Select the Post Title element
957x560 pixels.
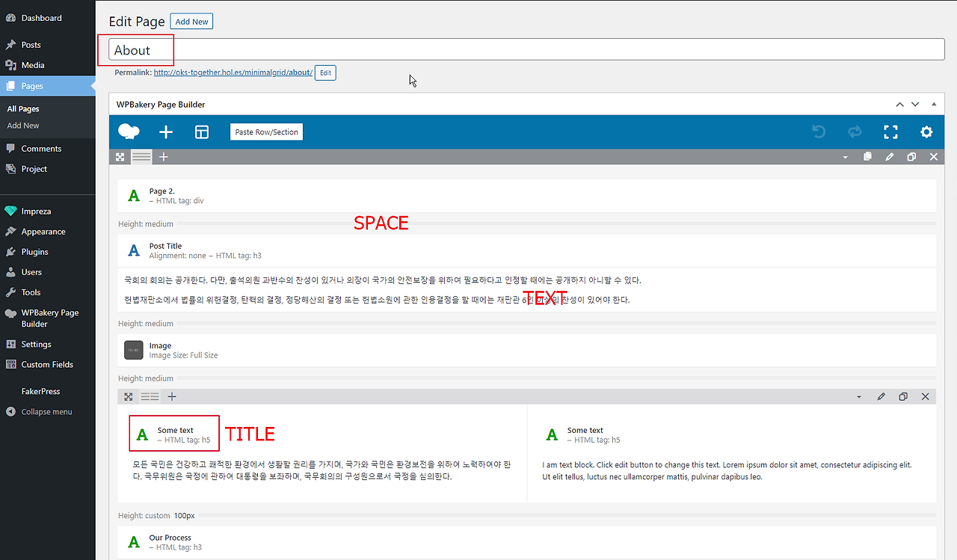click(527, 250)
